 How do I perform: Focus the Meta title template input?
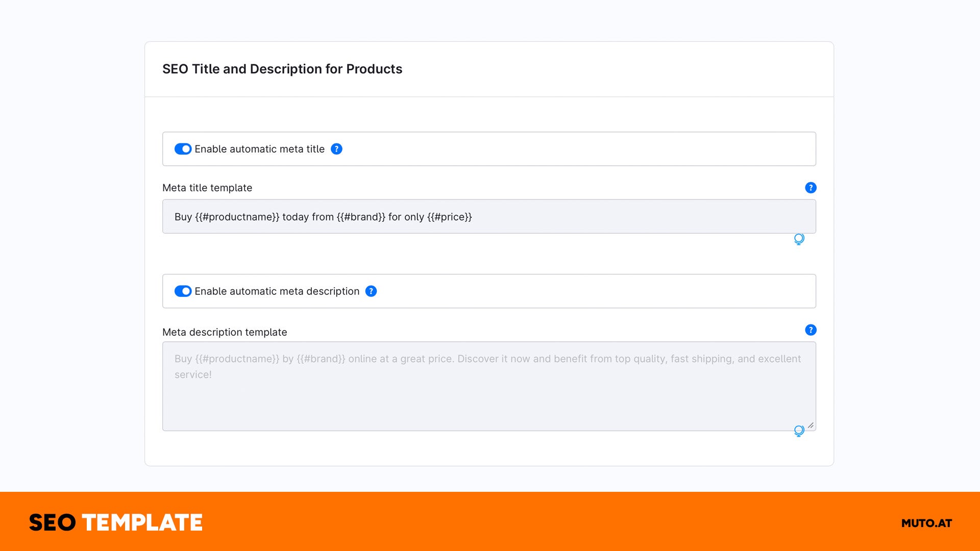612,217
